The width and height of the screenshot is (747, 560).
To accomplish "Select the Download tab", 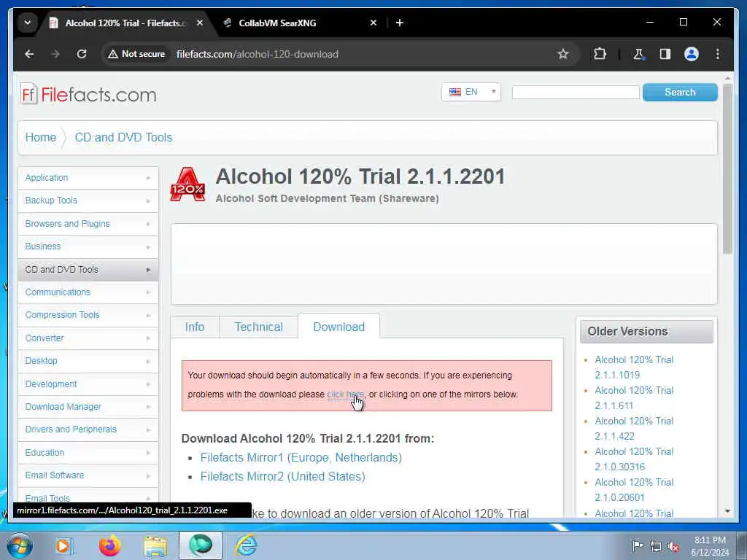I will 338,327.
